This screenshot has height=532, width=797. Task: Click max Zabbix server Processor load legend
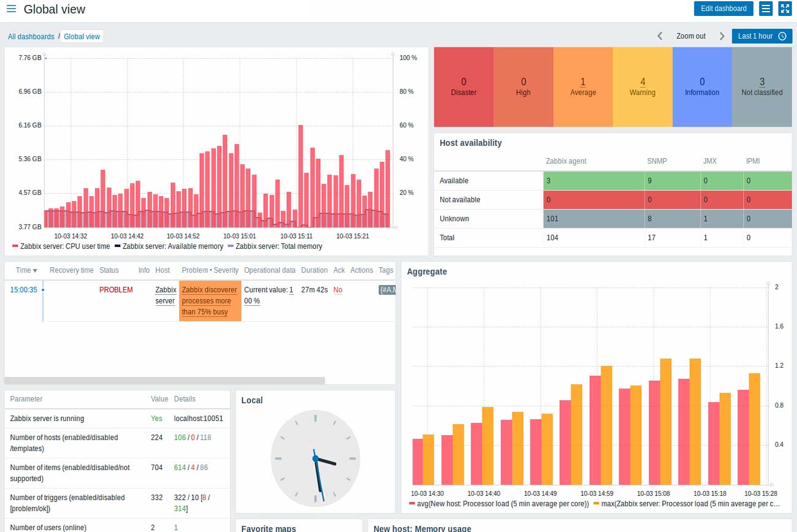(x=687, y=504)
